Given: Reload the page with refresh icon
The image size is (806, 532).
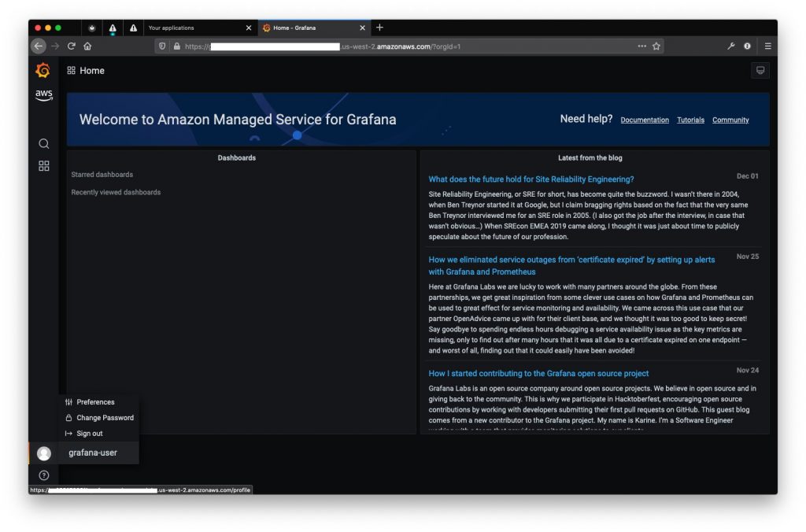Looking at the screenshot, I should tap(72, 46).
